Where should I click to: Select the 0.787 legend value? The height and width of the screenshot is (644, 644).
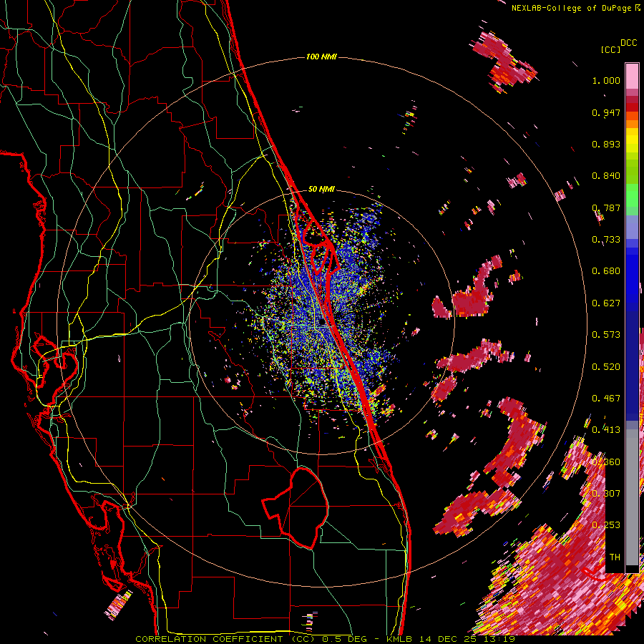click(x=606, y=208)
